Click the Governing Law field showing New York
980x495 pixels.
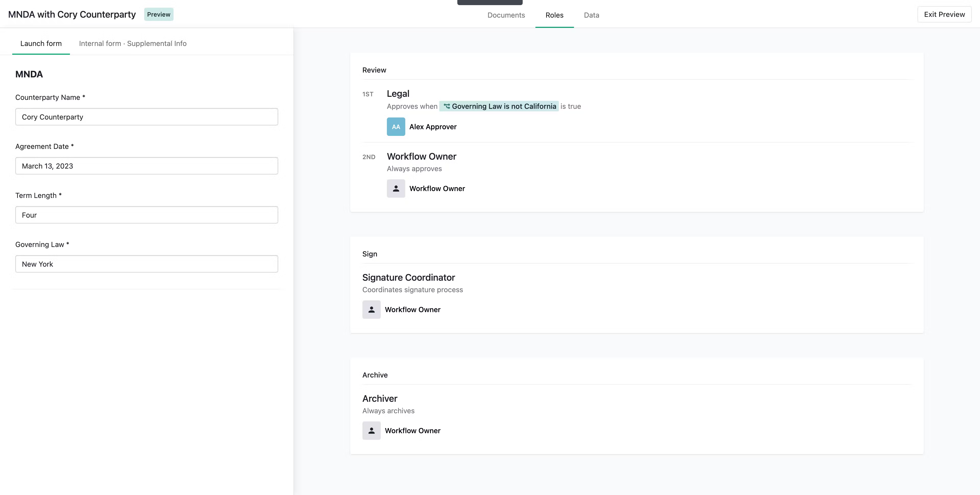click(x=146, y=264)
